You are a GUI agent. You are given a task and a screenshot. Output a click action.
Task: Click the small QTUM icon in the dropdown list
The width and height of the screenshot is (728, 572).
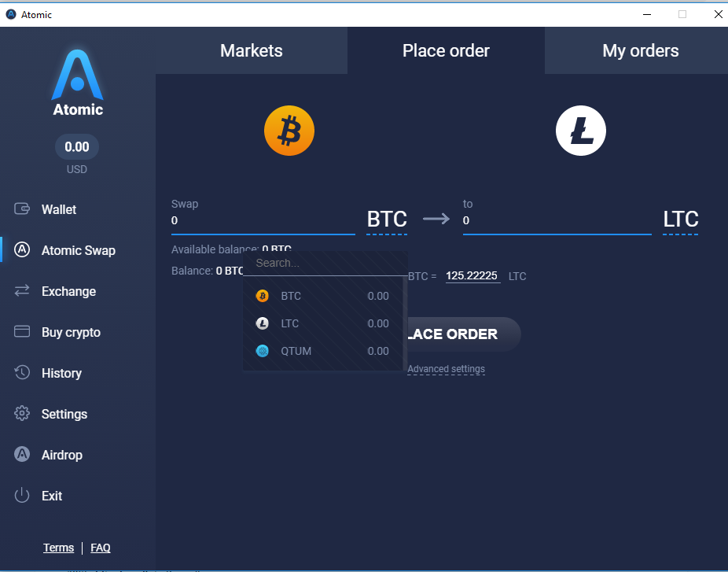pos(263,351)
